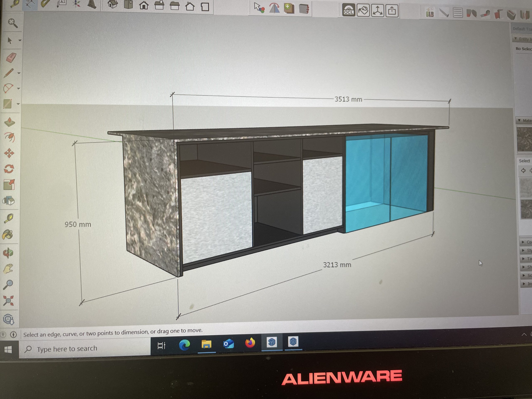532x399 pixels.
Task: Click the materials back arrow button
Action: [523, 171]
